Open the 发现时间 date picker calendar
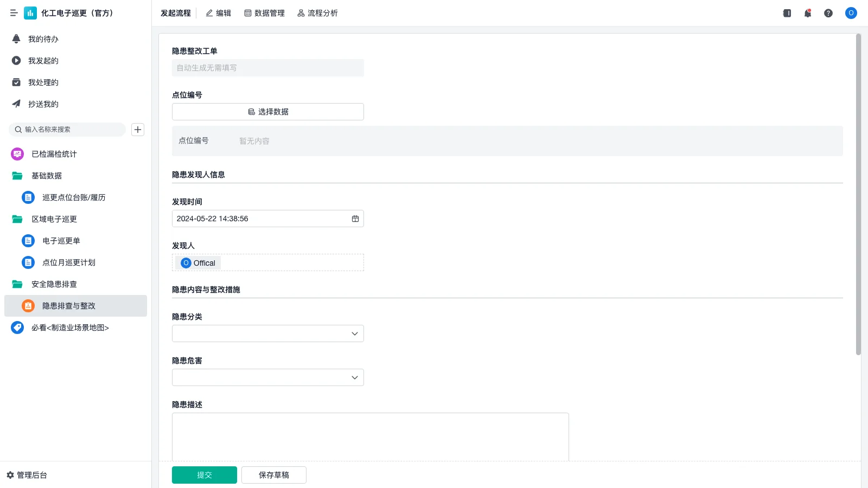 355,219
